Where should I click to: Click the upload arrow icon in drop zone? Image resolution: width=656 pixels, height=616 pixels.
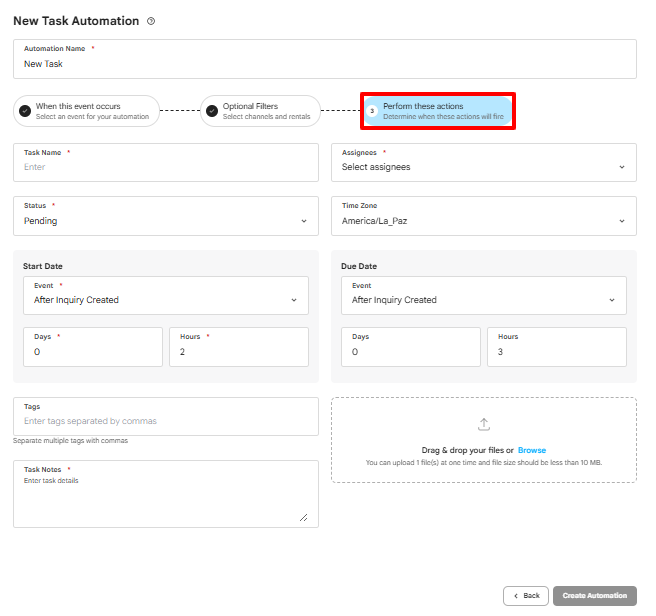pos(484,424)
